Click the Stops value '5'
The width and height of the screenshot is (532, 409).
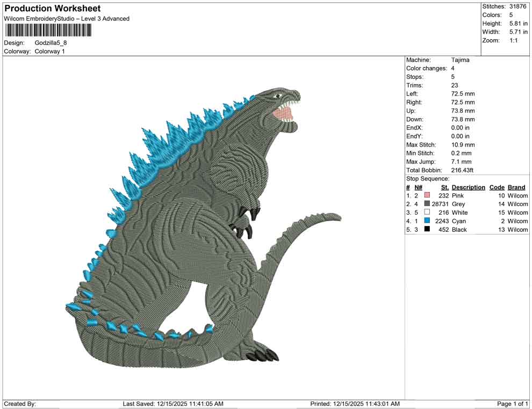coord(453,77)
